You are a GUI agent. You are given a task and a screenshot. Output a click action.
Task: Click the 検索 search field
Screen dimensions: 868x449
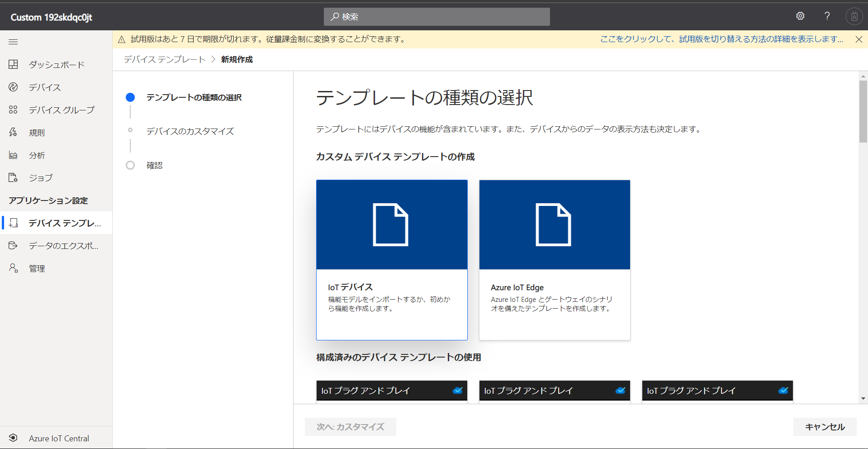coord(436,17)
